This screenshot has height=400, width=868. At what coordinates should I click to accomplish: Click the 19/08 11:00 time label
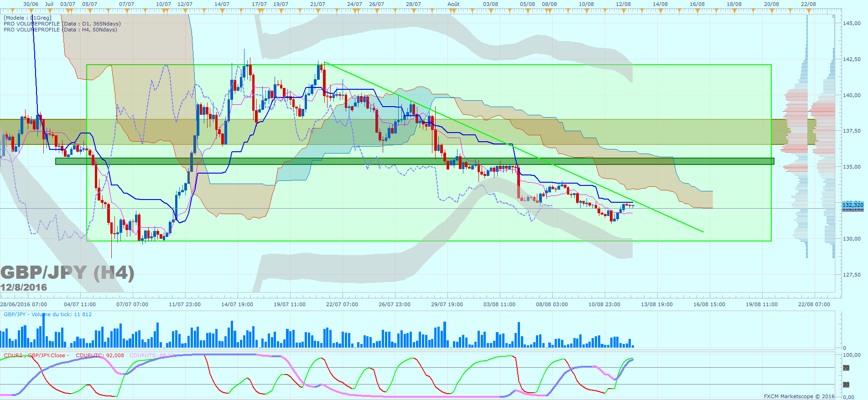pos(762,304)
